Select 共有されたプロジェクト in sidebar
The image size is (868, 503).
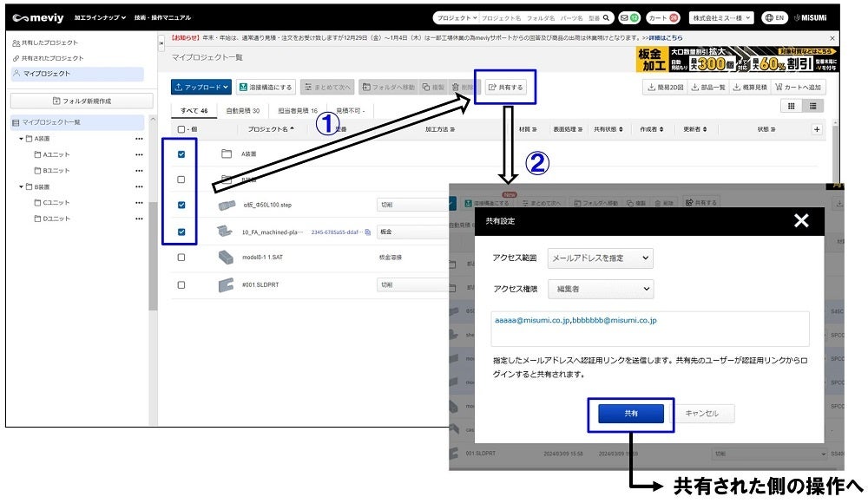coord(48,58)
